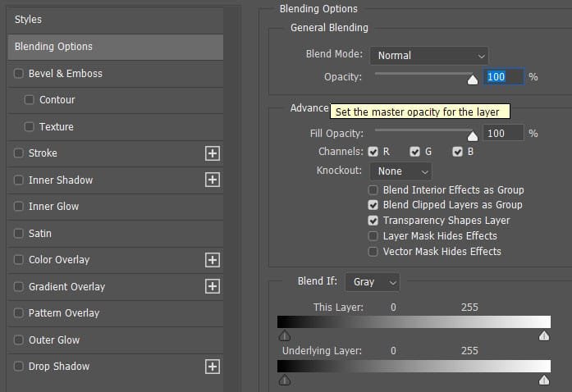
Task: Click the plus icon next to Stroke
Action: coord(213,153)
